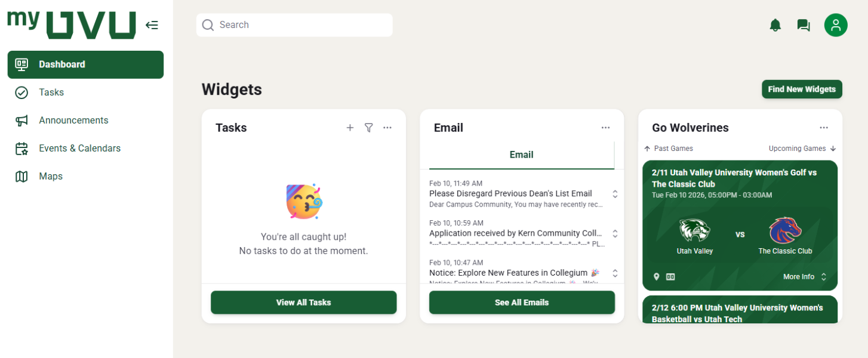Image resolution: width=868 pixels, height=358 pixels.
Task: Add a new task with plus icon
Action: pyautogui.click(x=350, y=128)
